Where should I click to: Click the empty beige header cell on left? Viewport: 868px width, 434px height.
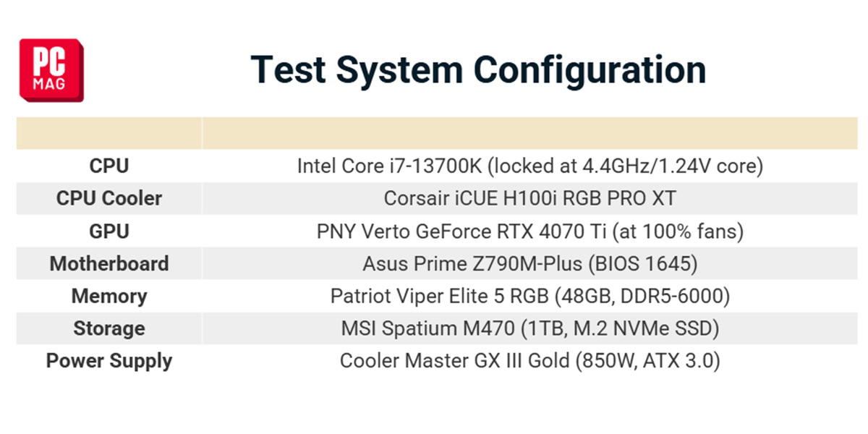tap(109, 133)
